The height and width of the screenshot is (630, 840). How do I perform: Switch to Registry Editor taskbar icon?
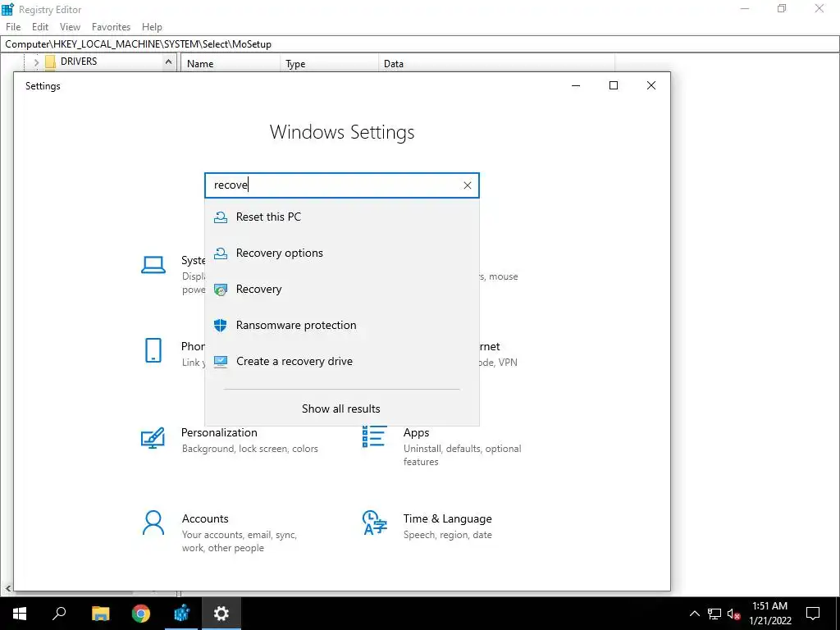181,614
